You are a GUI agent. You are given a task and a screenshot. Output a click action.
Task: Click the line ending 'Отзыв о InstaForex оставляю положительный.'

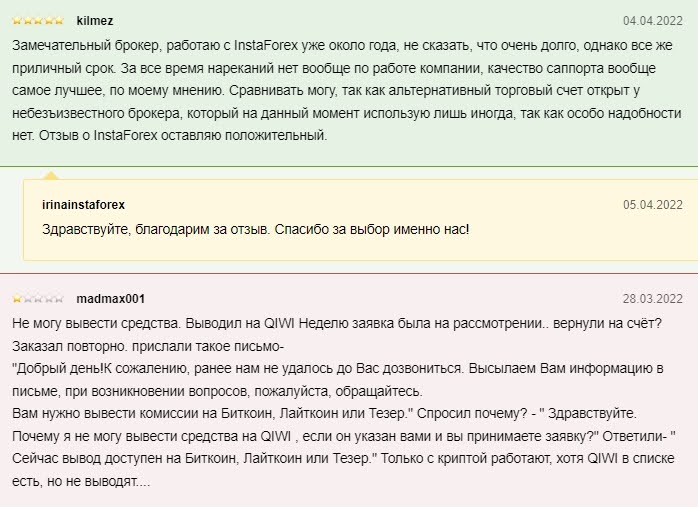(170, 136)
